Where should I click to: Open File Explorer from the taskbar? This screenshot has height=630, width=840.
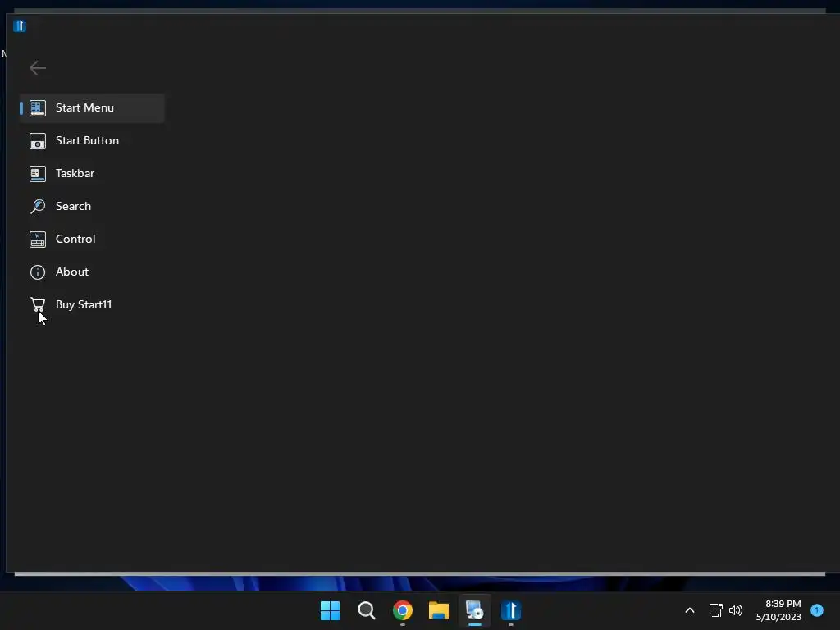click(438, 610)
